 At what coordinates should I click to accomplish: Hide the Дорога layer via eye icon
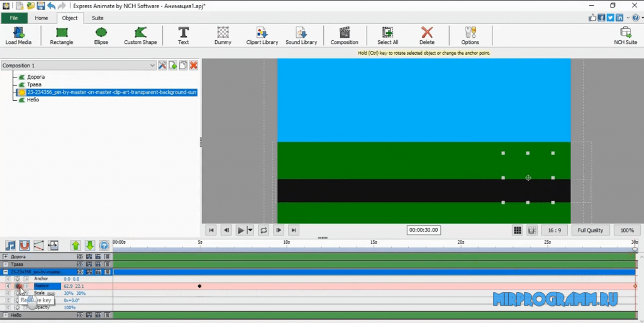coord(80,257)
